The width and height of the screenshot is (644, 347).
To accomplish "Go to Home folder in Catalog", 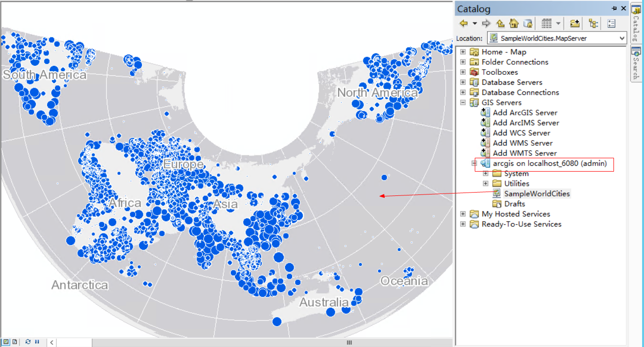I will (513, 23).
